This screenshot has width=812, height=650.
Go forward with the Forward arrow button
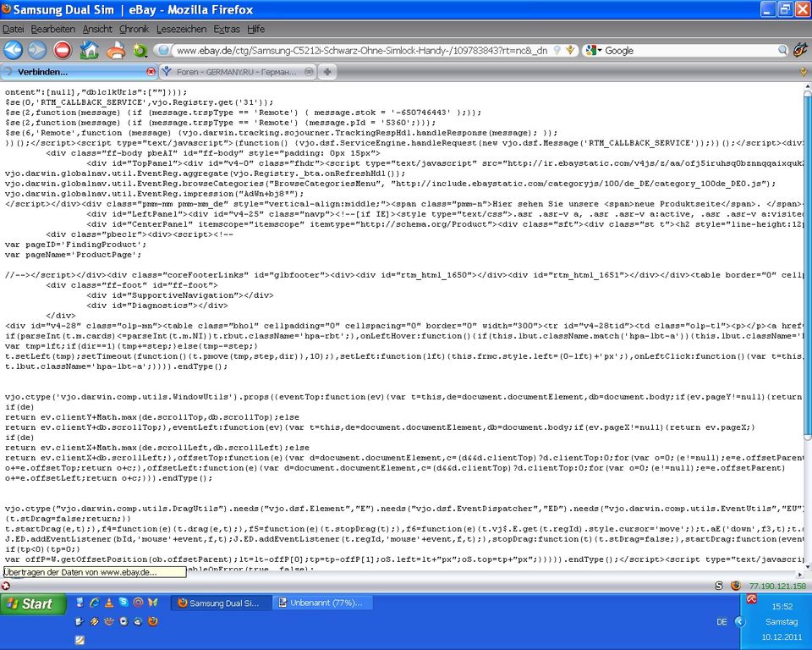pos(36,50)
